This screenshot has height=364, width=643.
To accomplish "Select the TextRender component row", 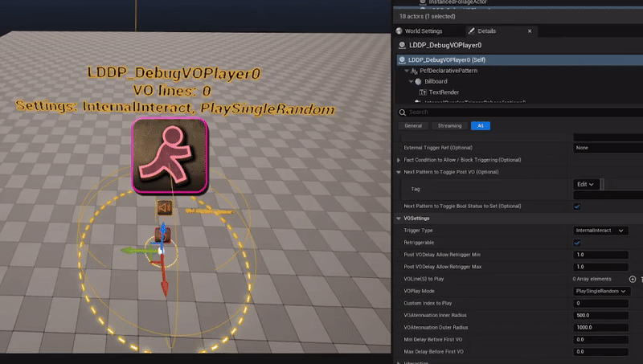I will click(520, 92).
